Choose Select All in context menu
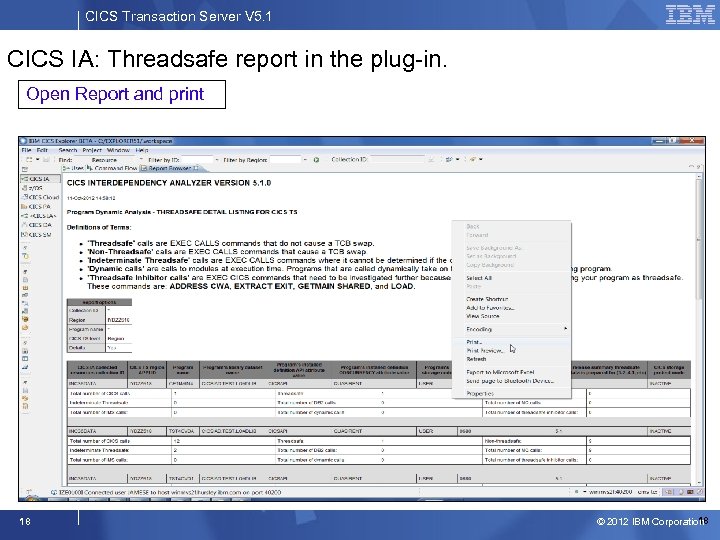Viewport: 720px width, 540px height. (x=479, y=278)
